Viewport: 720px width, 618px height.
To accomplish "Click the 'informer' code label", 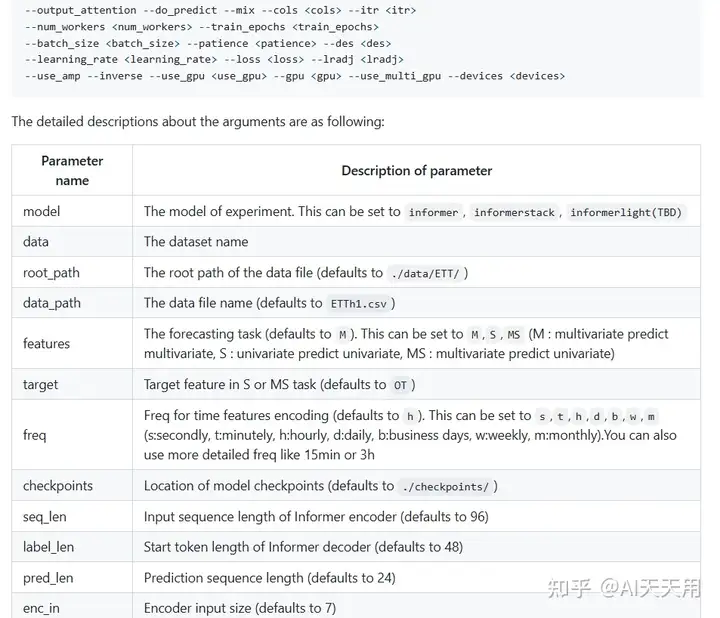I will [433, 213].
